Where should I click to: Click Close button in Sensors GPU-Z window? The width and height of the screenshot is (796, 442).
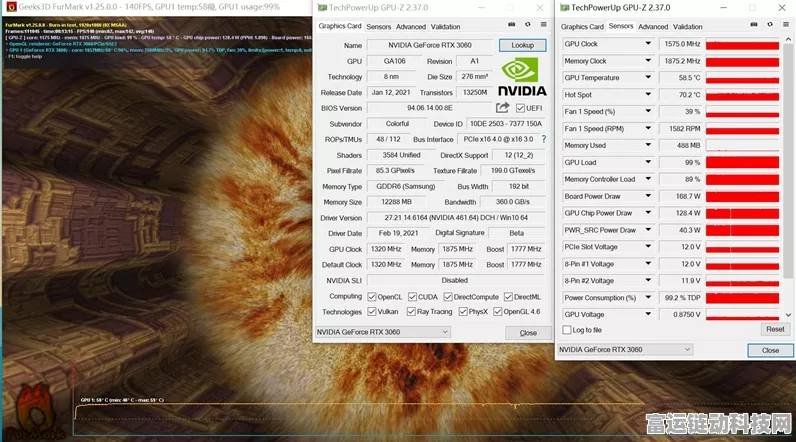(770, 350)
